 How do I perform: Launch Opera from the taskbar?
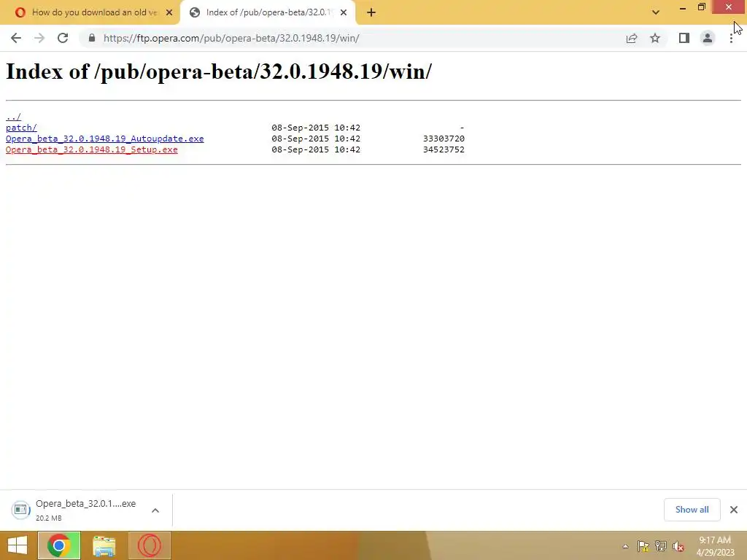pyautogui.click(x=149, y=545)
